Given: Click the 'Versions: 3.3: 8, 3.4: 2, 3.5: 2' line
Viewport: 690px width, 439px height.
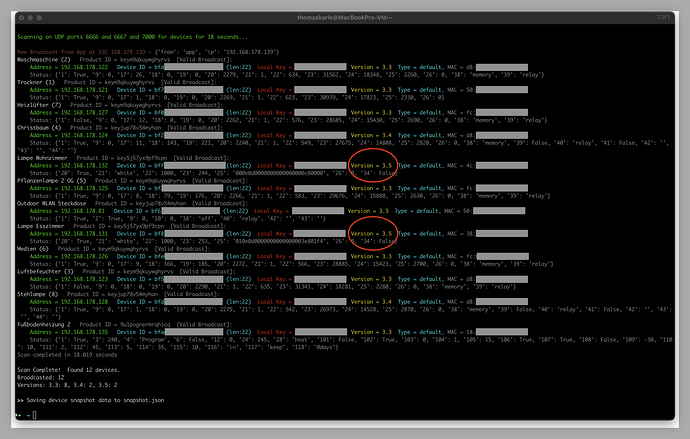Looking at the screenshot, I should (x=67, y=385).
